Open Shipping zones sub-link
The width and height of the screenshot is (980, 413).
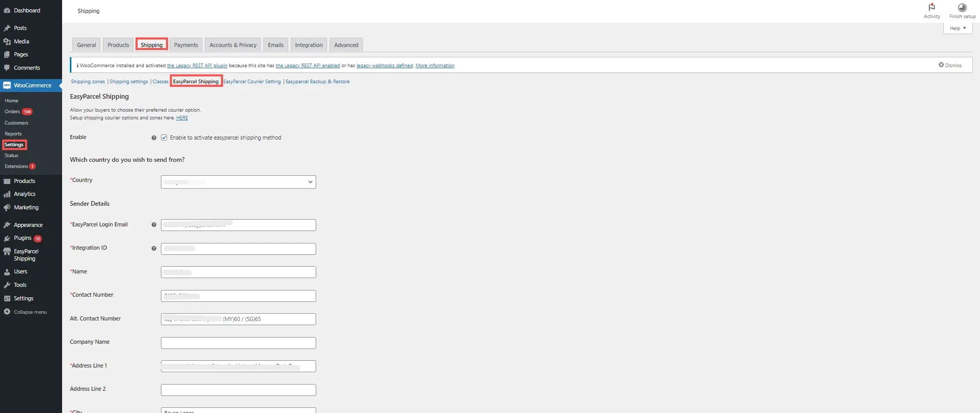point(88,82)
